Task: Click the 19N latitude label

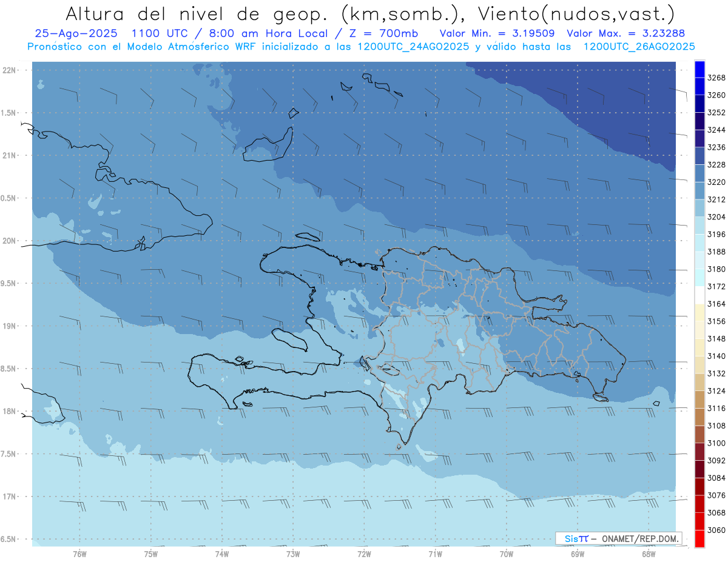Action: [x=10, y=326]
